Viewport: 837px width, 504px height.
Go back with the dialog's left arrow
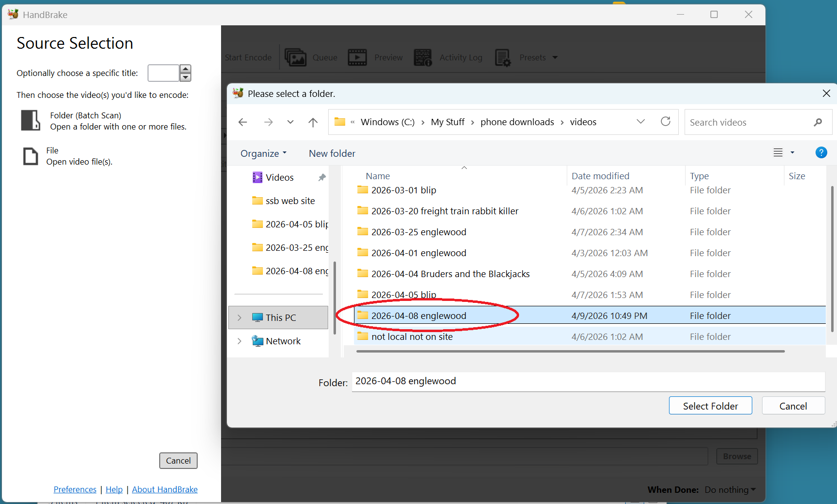click(x=242, y=122)
